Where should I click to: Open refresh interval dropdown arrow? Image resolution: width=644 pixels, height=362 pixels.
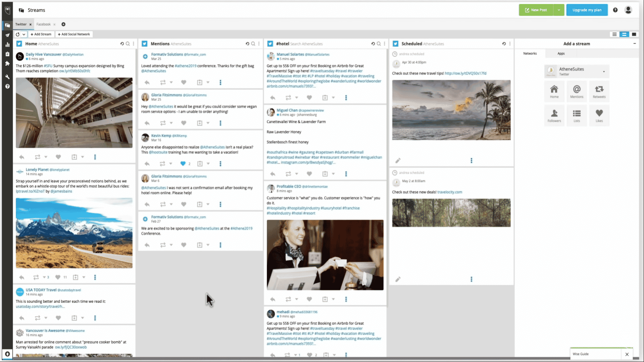(x=24, y=34)
